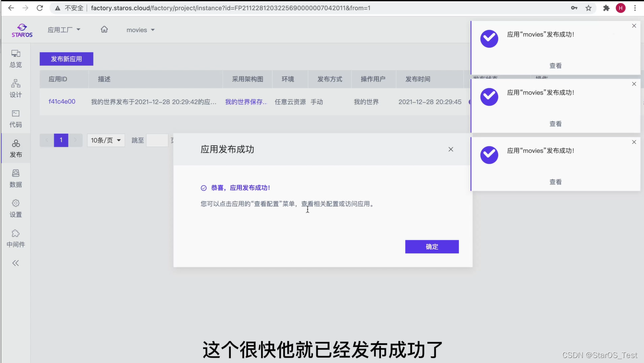644x363 pixels.
Task: Go to the home icon
Action: 104,29
